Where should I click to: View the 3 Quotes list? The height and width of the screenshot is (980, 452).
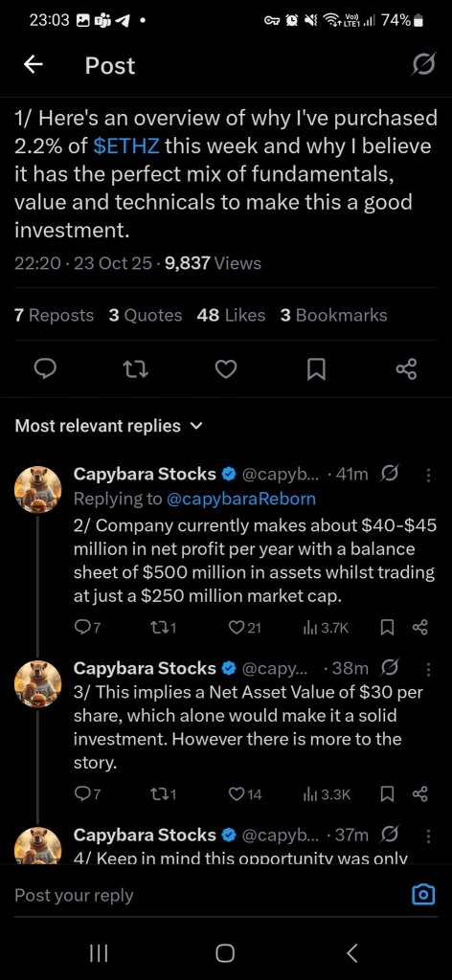[145, 316]
